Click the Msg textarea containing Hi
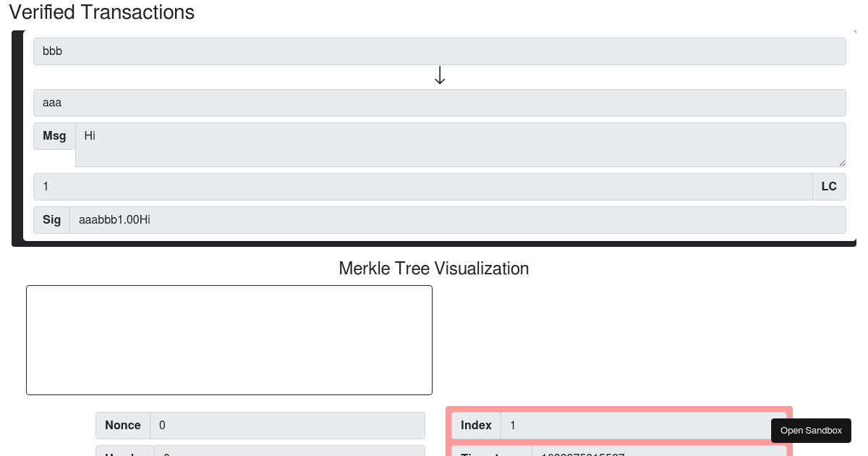The width and height of the screenshot is (868, 456). click(x=461, y=145)
